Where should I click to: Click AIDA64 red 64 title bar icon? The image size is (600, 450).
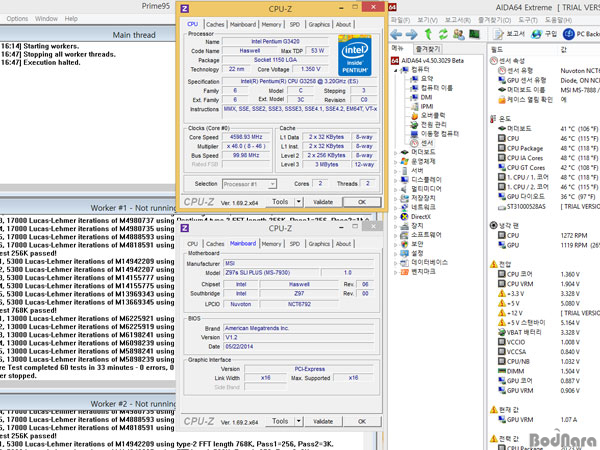393,7
